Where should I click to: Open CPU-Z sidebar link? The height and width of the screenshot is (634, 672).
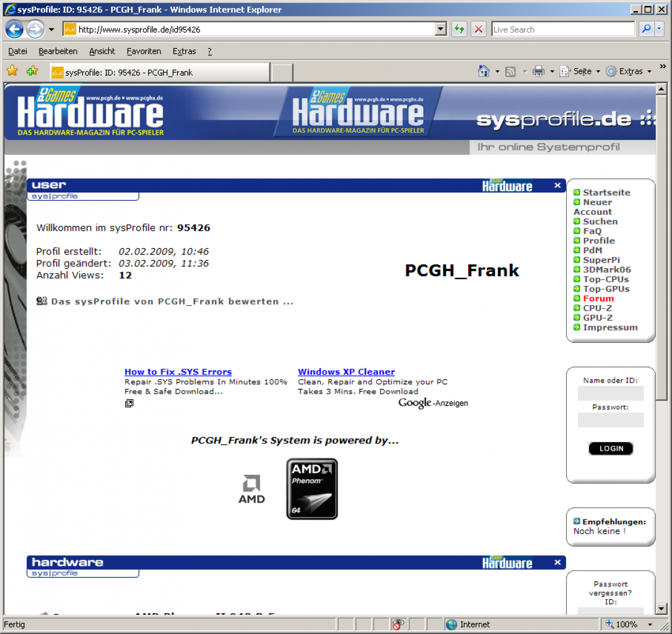pyautogui.click(x=597, y=308)
